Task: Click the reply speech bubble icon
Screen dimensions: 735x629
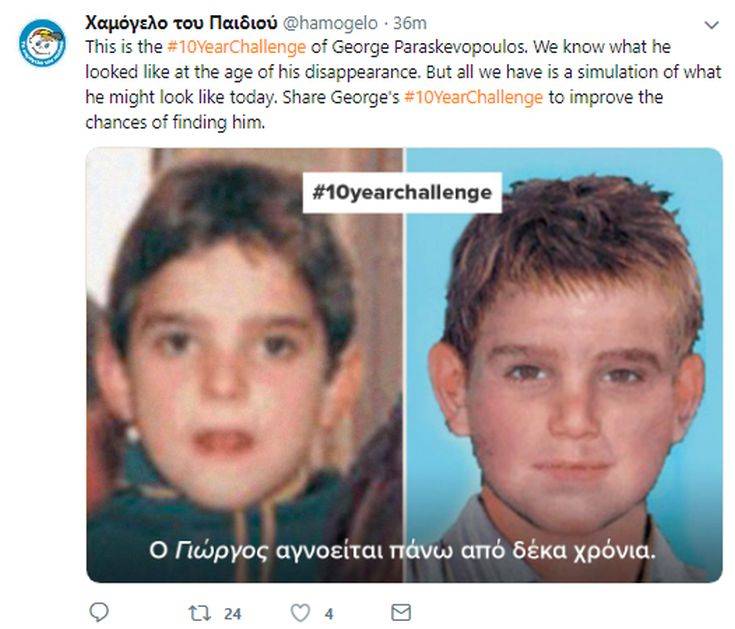Action: [99, 612]
